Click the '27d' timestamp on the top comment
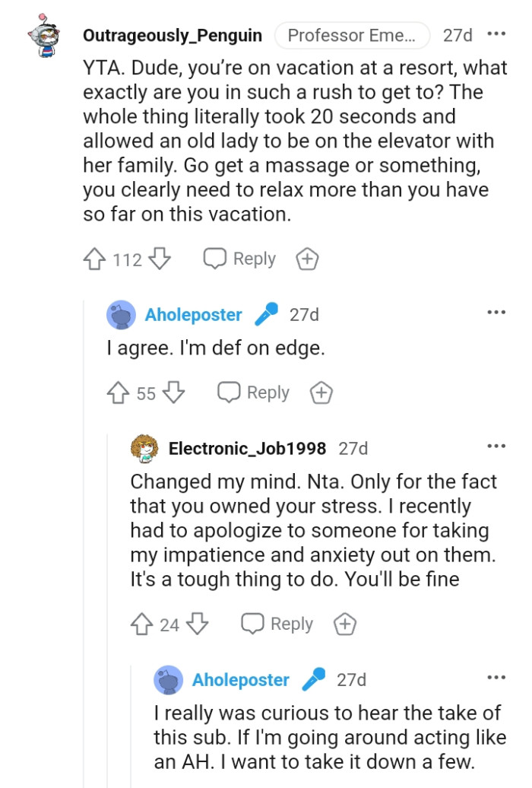The image size is (532, 788). coord(457,35)
